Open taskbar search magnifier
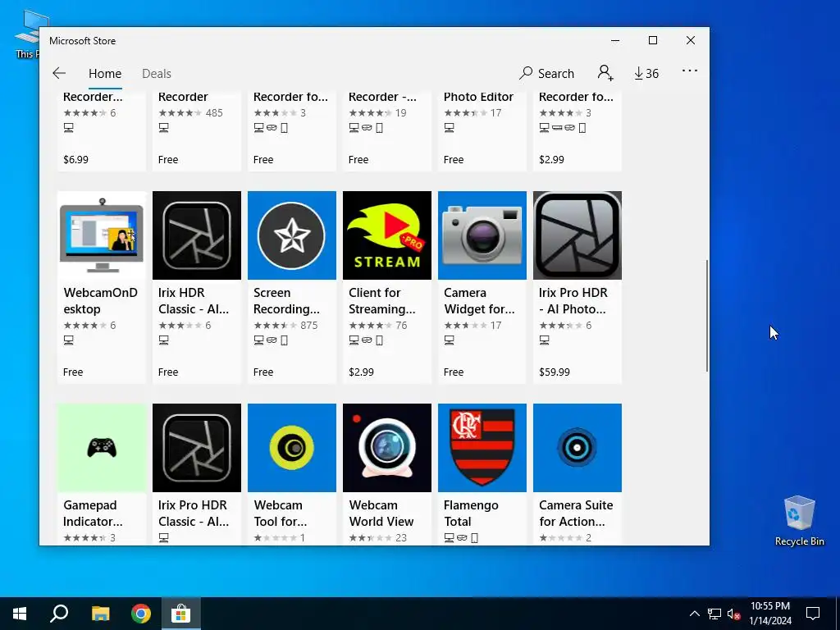The width and height of the screenshot is (840, 630). point(59,614)
